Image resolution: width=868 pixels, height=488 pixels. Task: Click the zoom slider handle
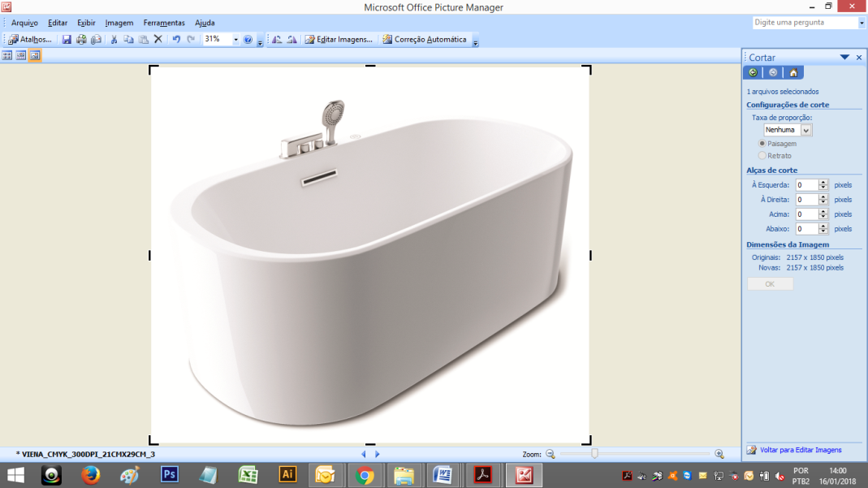pyautogui.click(x=594, y=454)
